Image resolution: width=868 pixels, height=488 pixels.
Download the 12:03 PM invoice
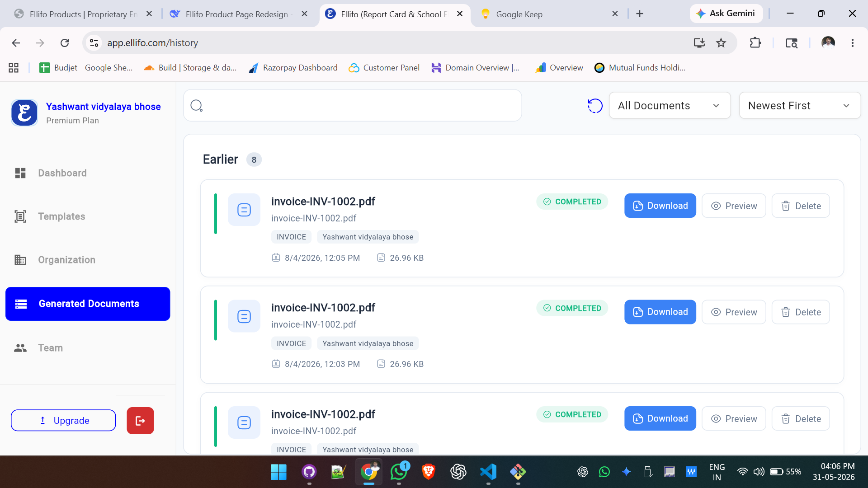pos(660,312)
